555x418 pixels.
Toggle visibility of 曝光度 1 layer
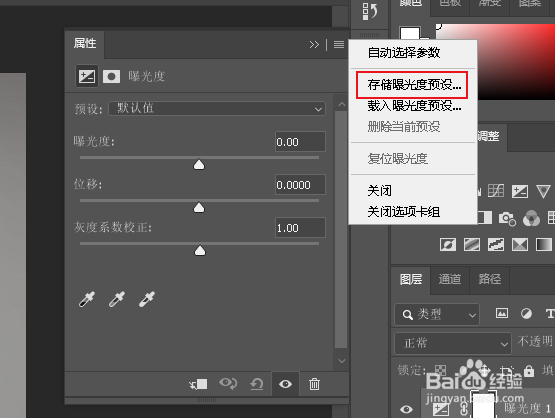pos(406,410)
